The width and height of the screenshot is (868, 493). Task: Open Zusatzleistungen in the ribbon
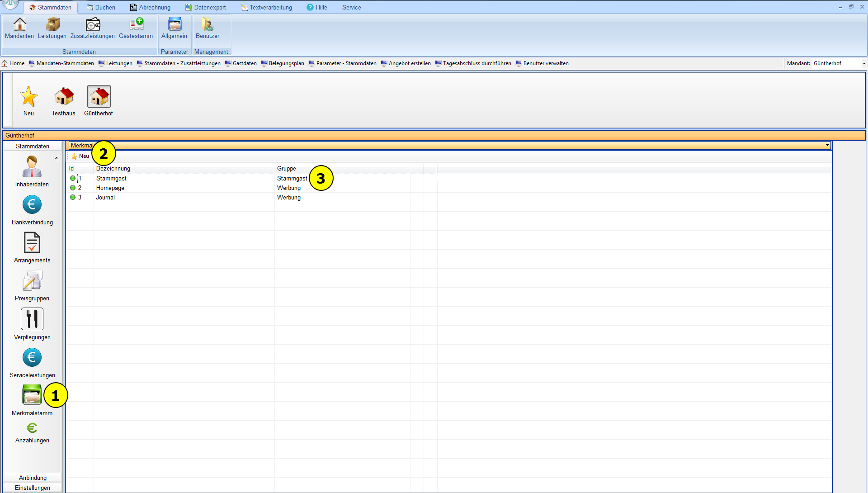point(93,25)
